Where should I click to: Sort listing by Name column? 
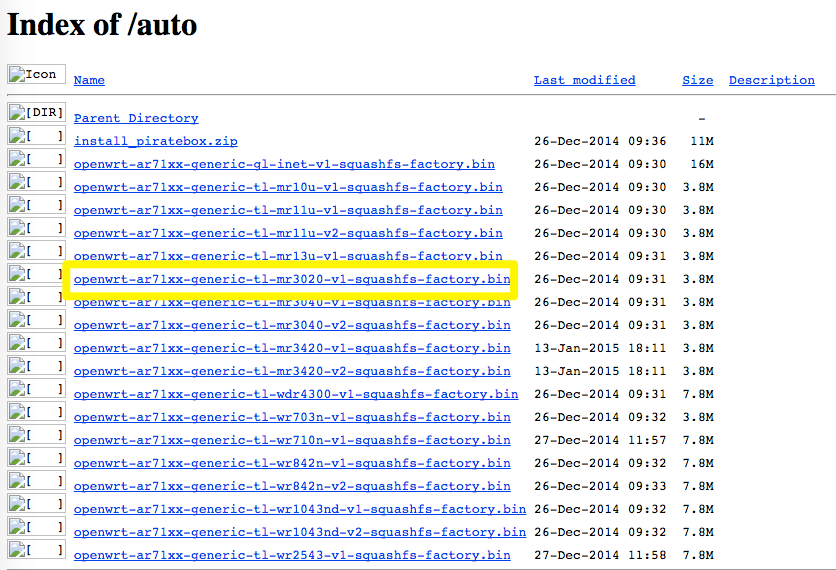[x=89, y=80]
